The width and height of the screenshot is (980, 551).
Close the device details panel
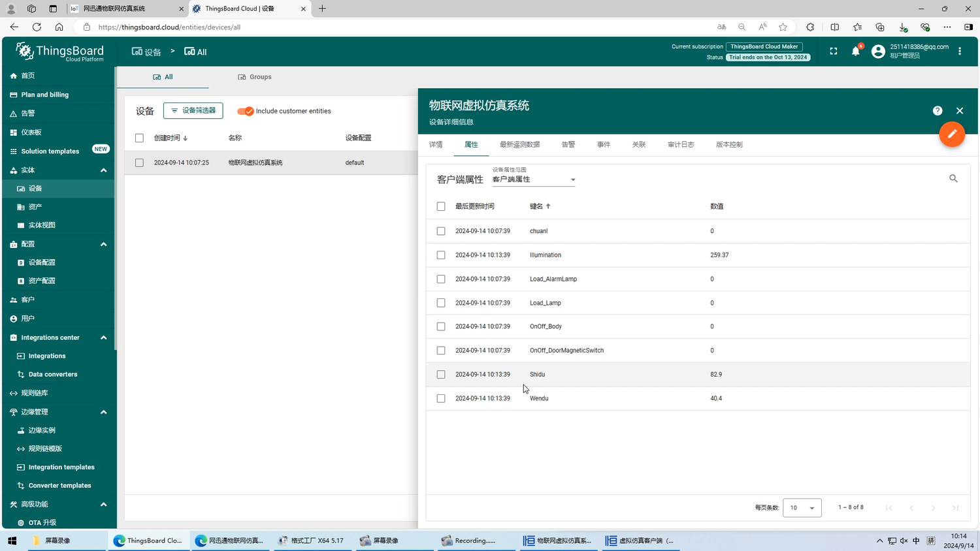960,111
